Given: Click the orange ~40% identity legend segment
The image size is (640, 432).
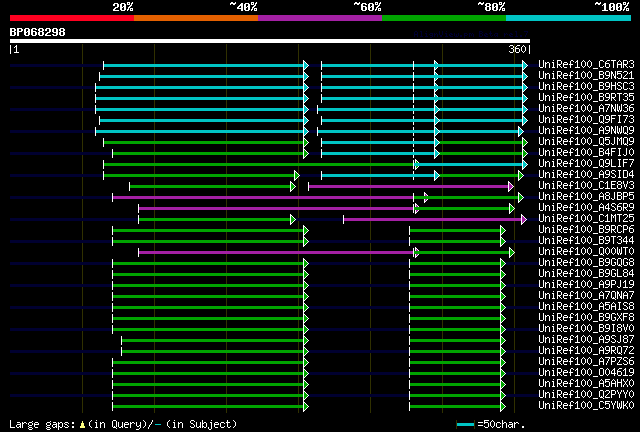Looking at the screenshot, I should 196,18.
